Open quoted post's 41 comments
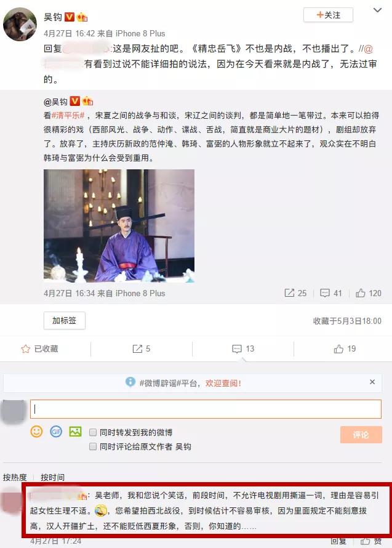The width and height of the screenshot is (392, 548). click(x=331, y=293)
